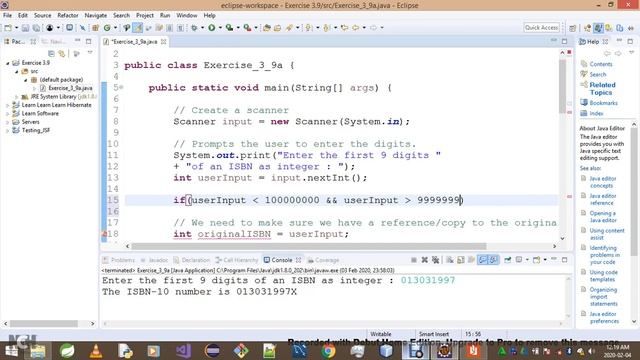
Task: Toggle Show Console on standard output change
Action: tap(483, 260)
